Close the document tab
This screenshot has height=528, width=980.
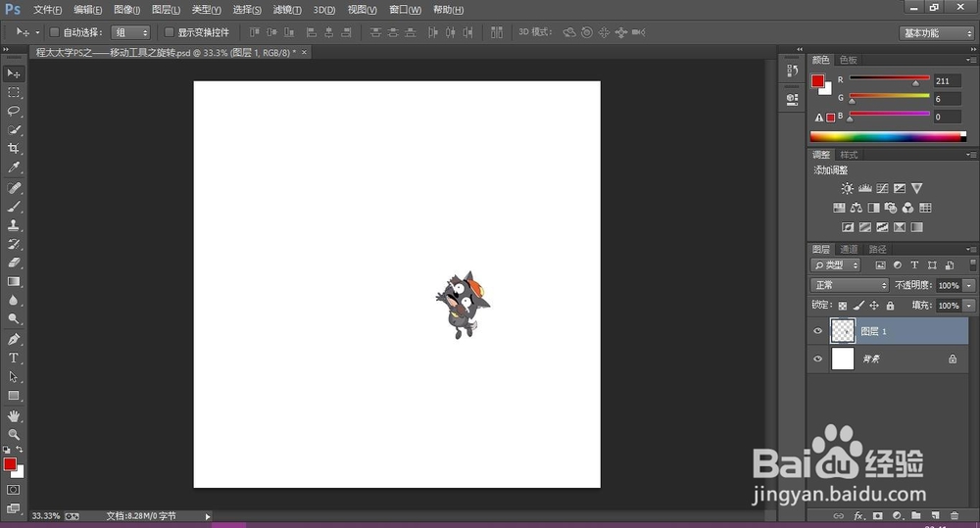click(x=305, y=53)
